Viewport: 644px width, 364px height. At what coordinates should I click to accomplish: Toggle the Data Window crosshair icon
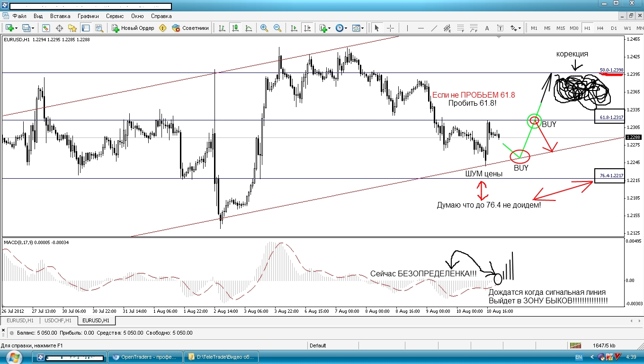point(59,28)
